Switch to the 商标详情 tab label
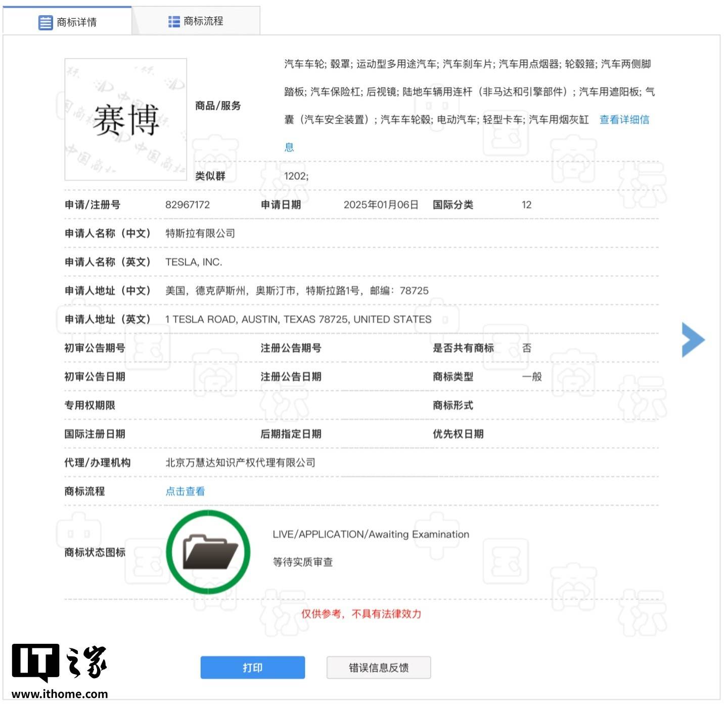728x708 pixels. (x=76, y=22)
